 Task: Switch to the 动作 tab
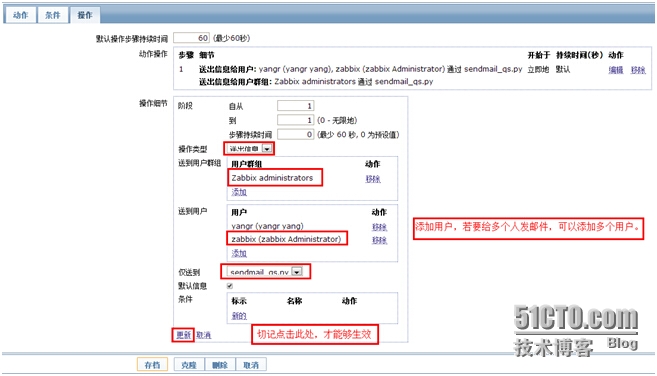click(20, 16)
